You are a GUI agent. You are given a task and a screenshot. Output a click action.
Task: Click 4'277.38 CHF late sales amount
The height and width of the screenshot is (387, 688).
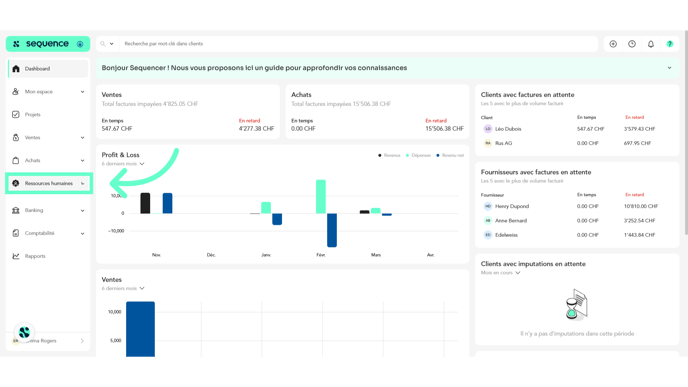pos(256,129)
